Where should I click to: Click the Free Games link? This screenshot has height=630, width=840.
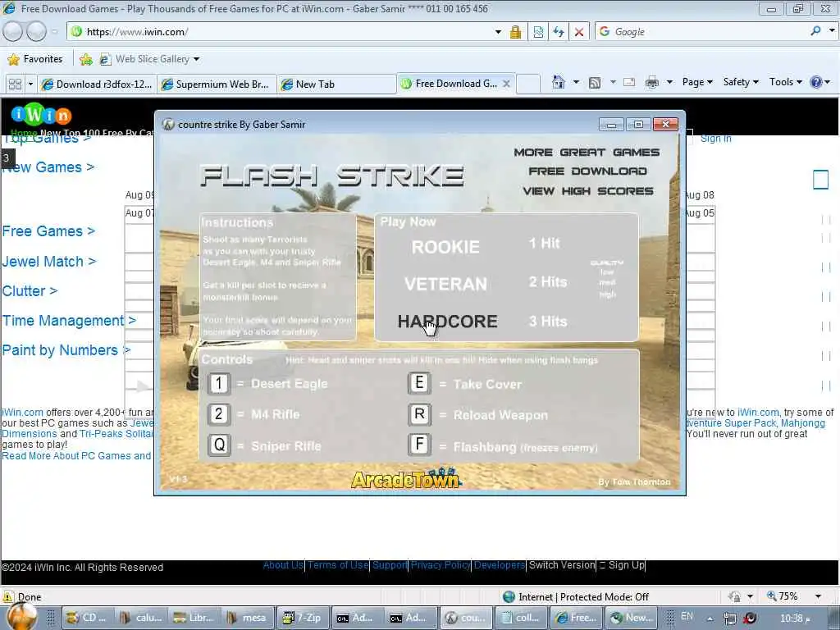point(48,231)
